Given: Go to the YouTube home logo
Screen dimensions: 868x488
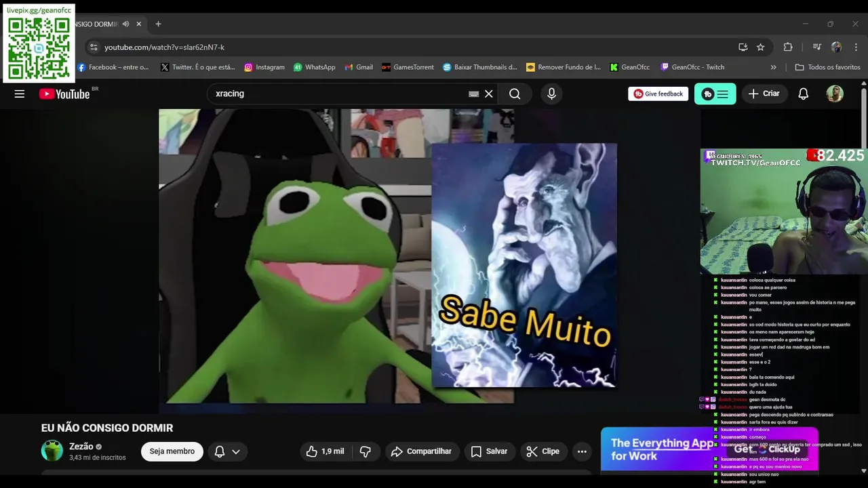Looking at the screenshot, I should (65, 94).
